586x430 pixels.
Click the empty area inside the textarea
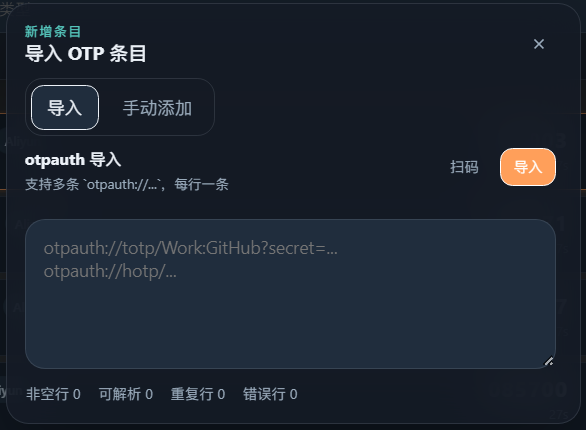click(x=290, y=321)
